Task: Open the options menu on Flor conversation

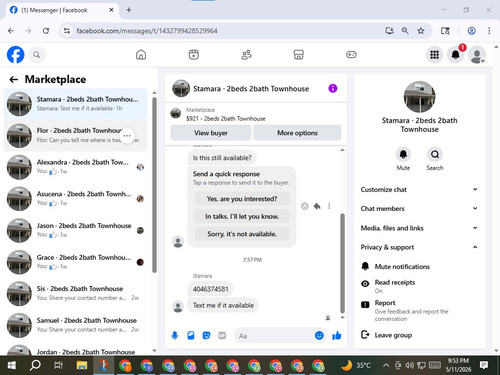Action: [x=127, y=136]
